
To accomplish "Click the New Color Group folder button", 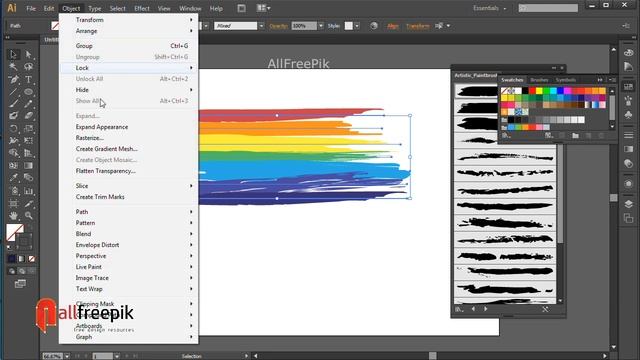I will (x=576, y=136).
